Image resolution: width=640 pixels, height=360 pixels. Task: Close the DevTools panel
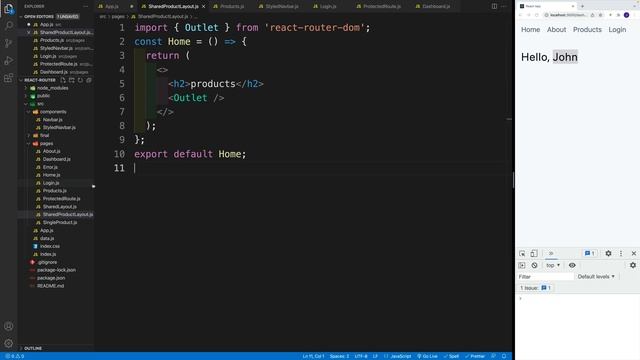[633, 253]
